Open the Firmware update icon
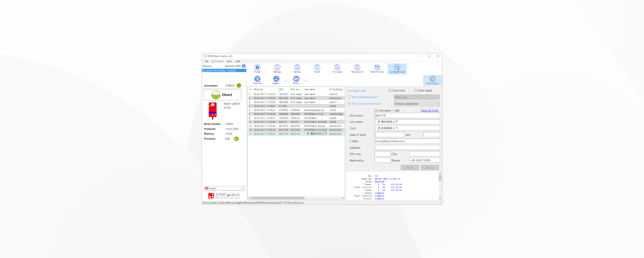 coord(337,69)
